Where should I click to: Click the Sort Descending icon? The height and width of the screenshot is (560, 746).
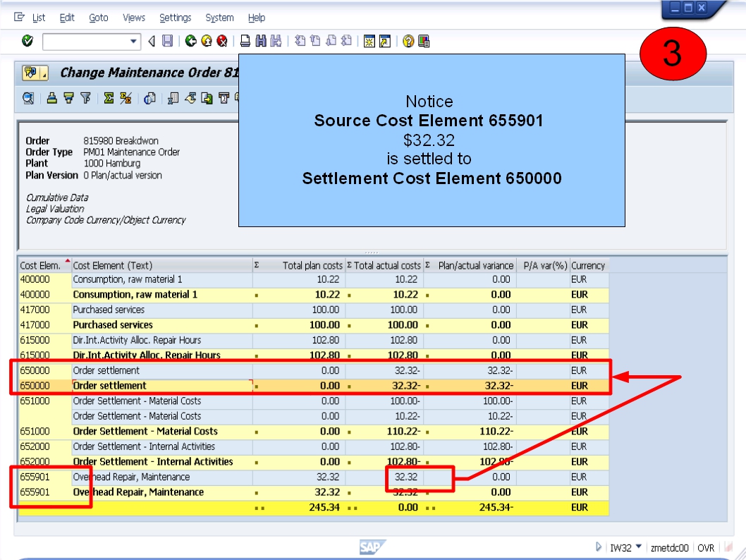(68, 99)
